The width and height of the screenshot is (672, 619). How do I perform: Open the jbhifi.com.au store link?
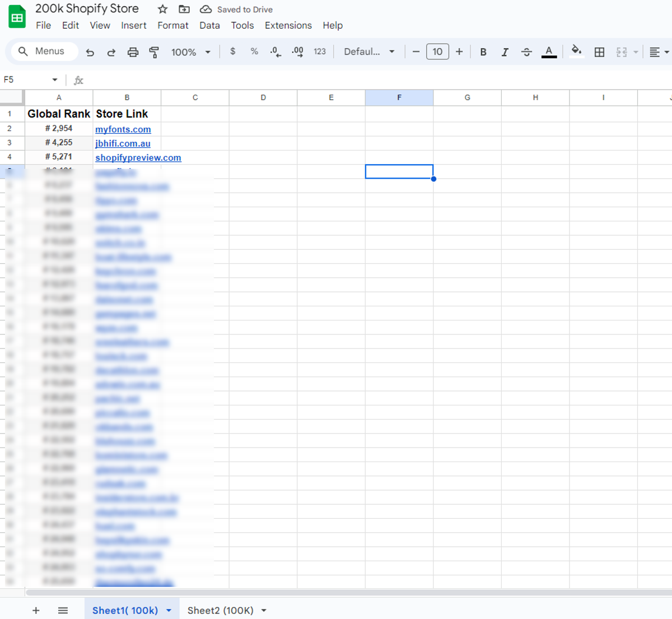[123, 143]
